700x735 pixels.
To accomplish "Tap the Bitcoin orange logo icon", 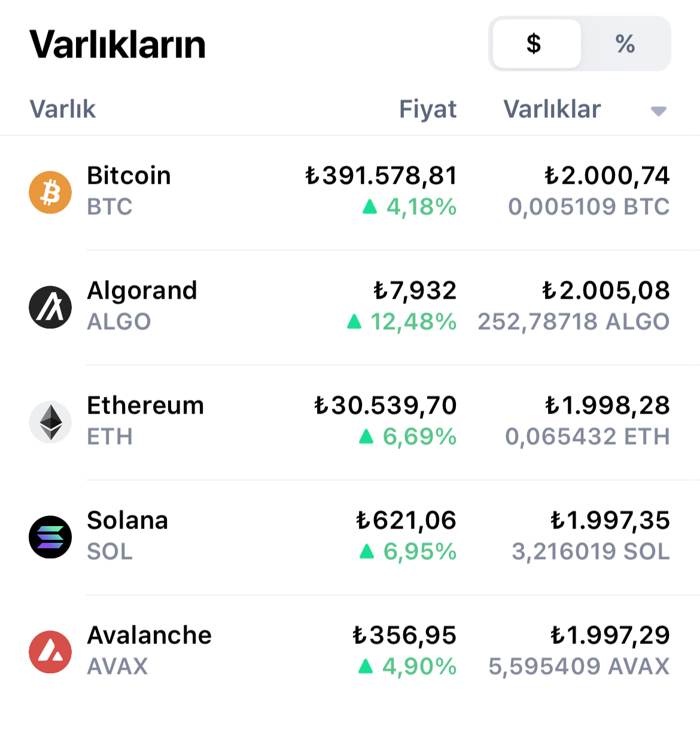I will point(50,192).
